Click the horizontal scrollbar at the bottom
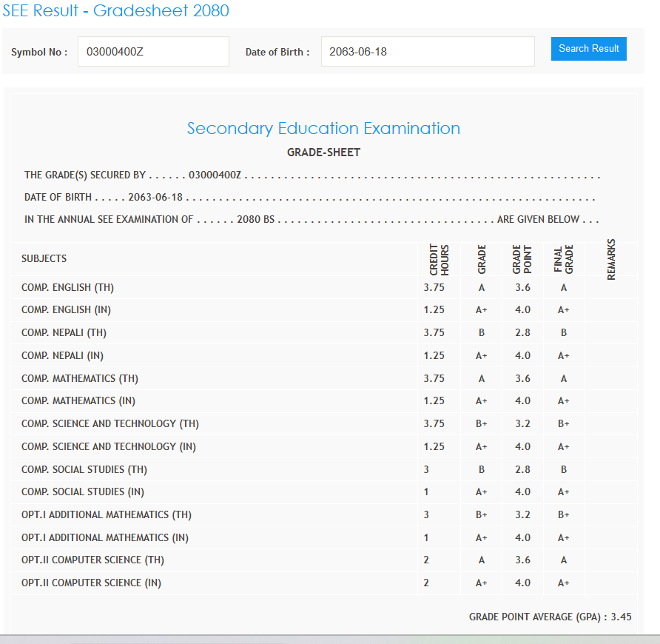 pos(330,639)
